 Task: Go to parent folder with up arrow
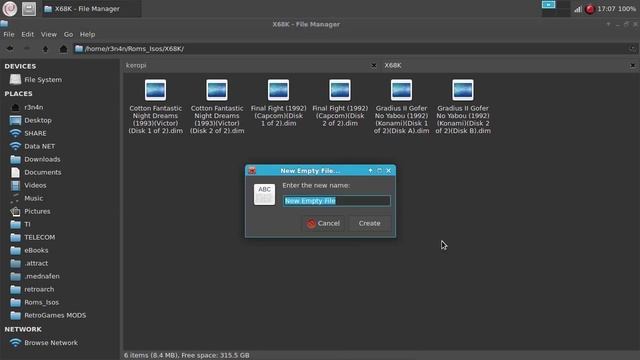(x=45, y=49)
